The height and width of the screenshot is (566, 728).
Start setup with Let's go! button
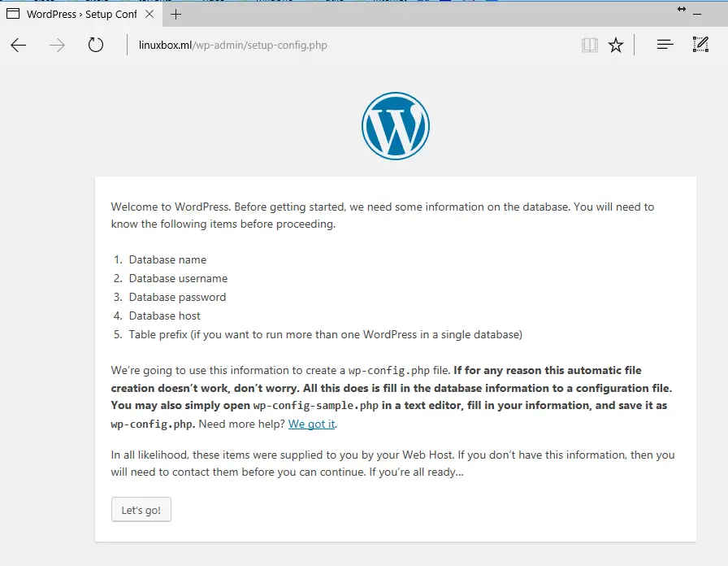coord(141,510)
